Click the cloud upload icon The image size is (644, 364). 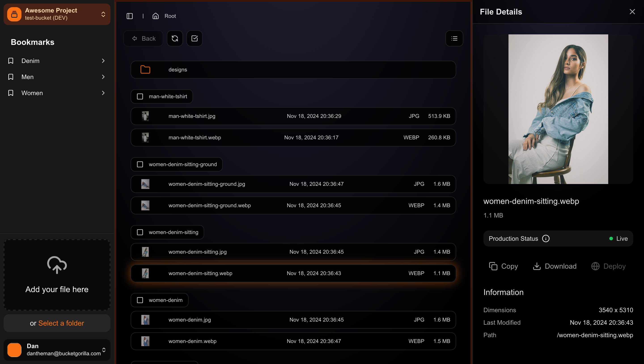(x=57, y=265)
